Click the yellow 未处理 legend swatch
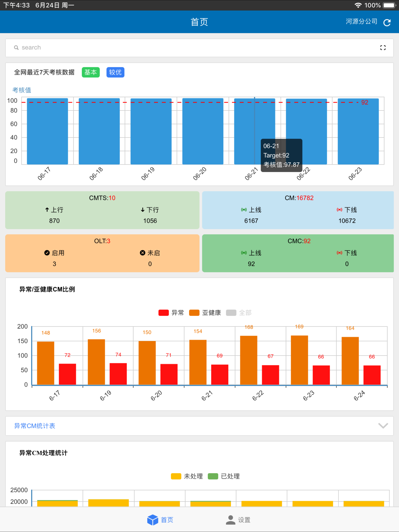399x532 pixels. 176,476
